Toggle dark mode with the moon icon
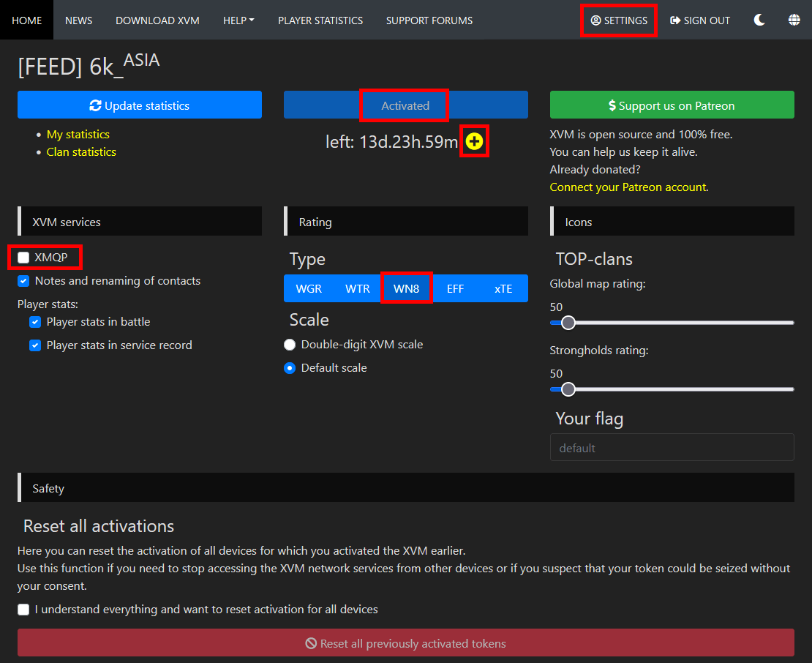Image resolution: width=812 pixels, height=663 pixels. (x=759, y=20)
